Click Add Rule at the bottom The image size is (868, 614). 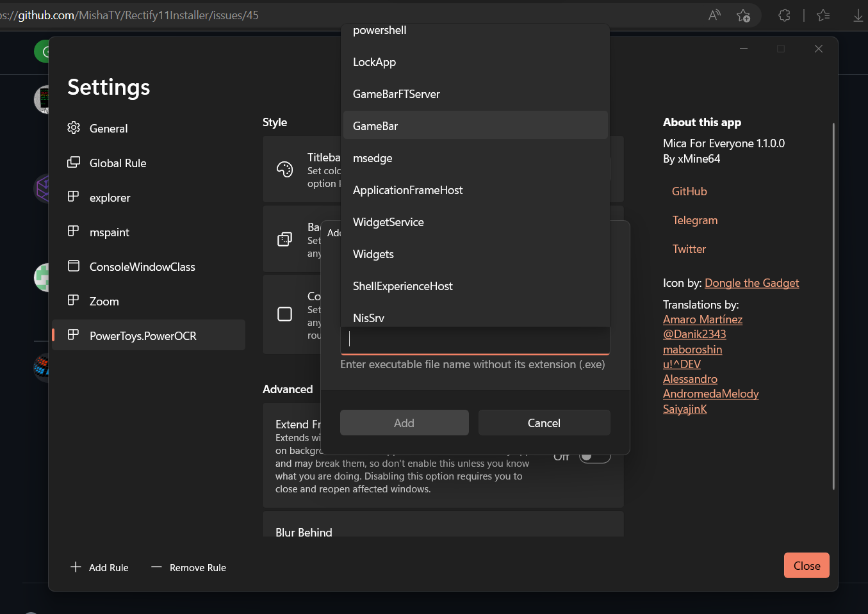pos(99,567)
